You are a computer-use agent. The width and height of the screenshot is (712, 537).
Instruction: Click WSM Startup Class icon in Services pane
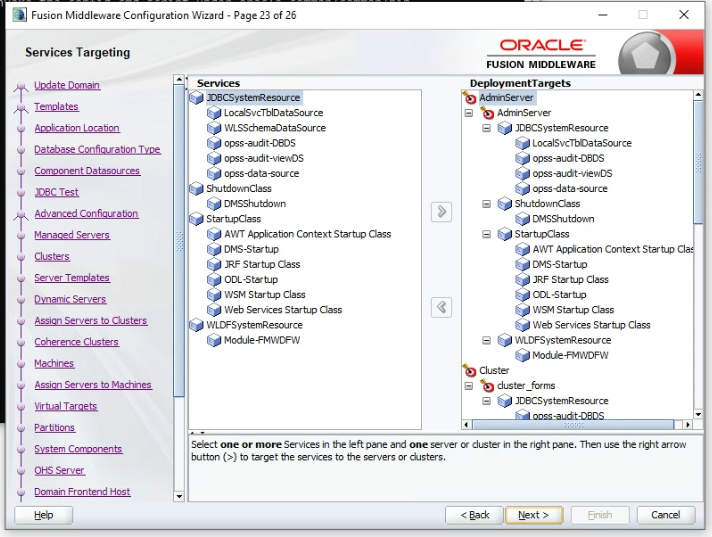click(214, 295)
